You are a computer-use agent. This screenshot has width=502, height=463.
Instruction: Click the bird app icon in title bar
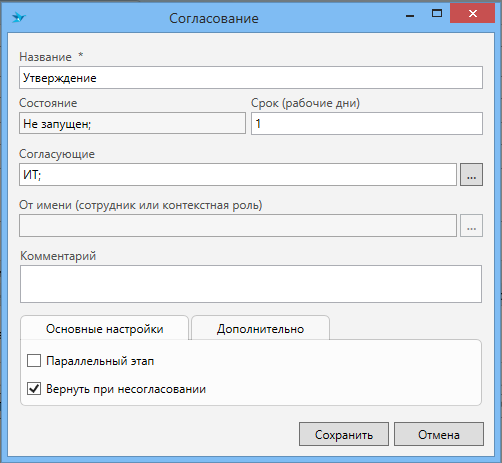19,17
